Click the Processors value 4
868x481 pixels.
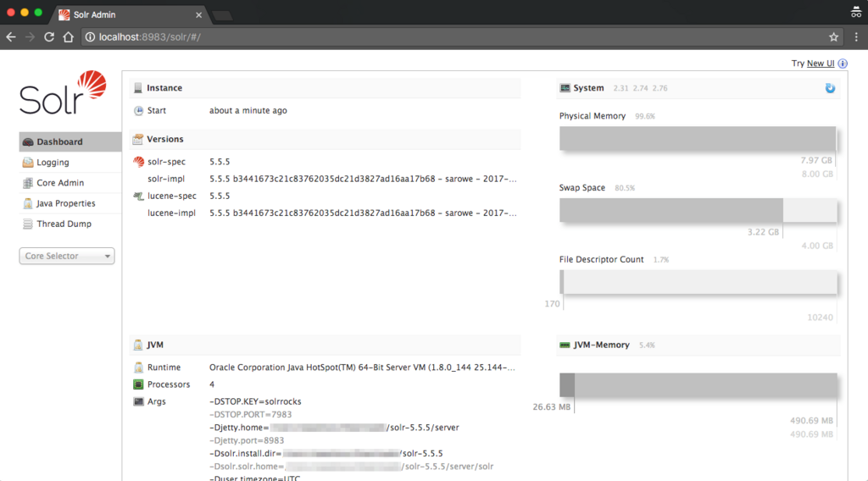212,384
